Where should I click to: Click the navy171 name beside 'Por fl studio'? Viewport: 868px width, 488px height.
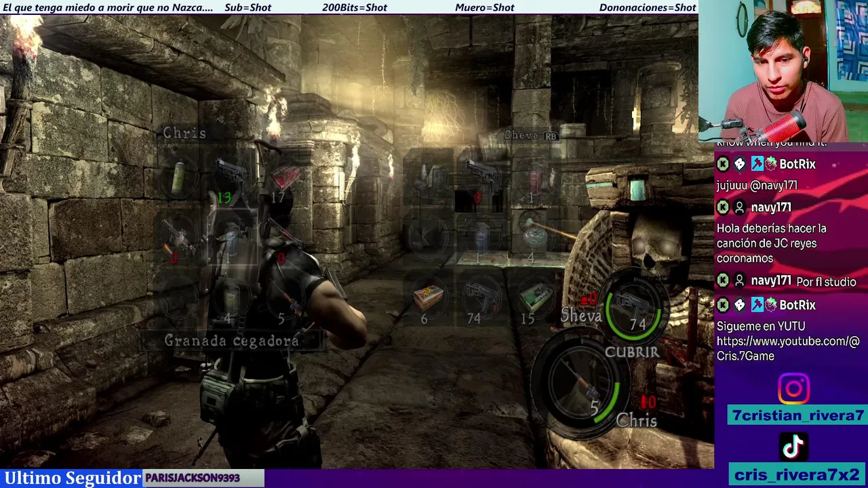(771, 281)
